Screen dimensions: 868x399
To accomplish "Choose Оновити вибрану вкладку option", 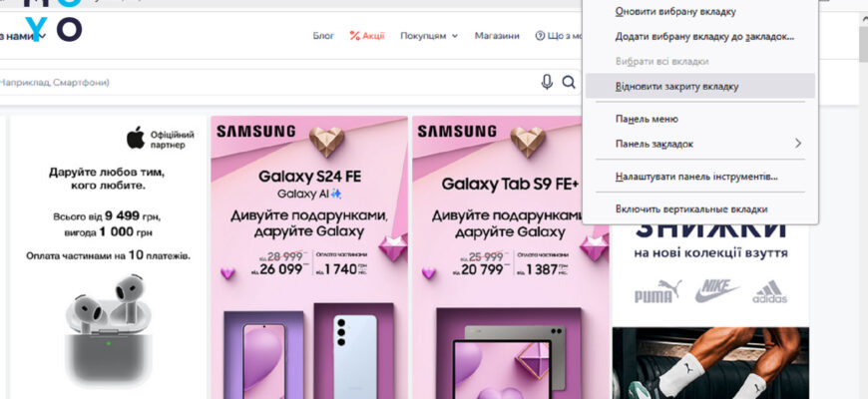I will pyautogui.click(x=675, y=12).
